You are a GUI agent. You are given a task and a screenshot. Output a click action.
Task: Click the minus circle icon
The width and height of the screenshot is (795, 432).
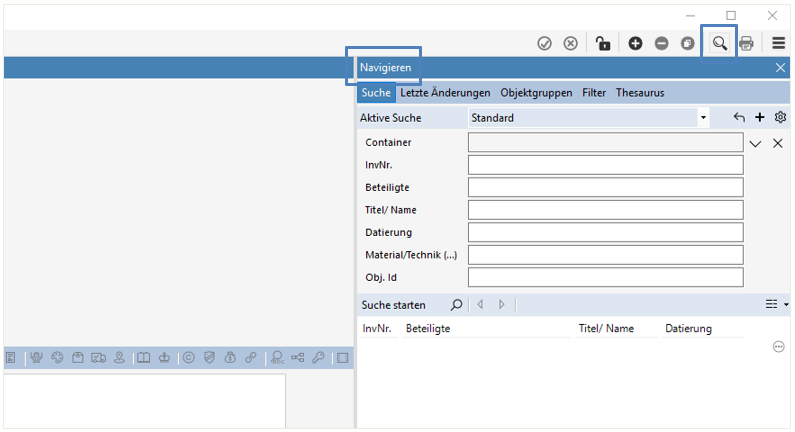[x=661, y=43]
